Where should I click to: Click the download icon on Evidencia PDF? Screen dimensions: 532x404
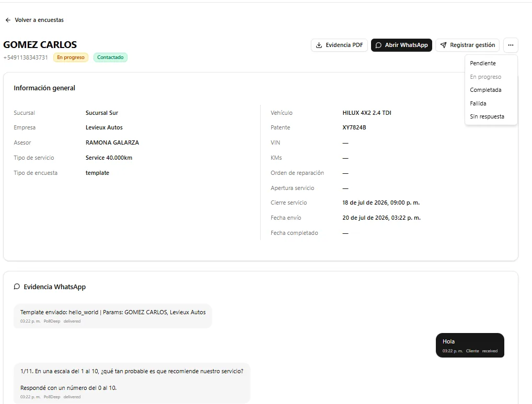[319, 45]
